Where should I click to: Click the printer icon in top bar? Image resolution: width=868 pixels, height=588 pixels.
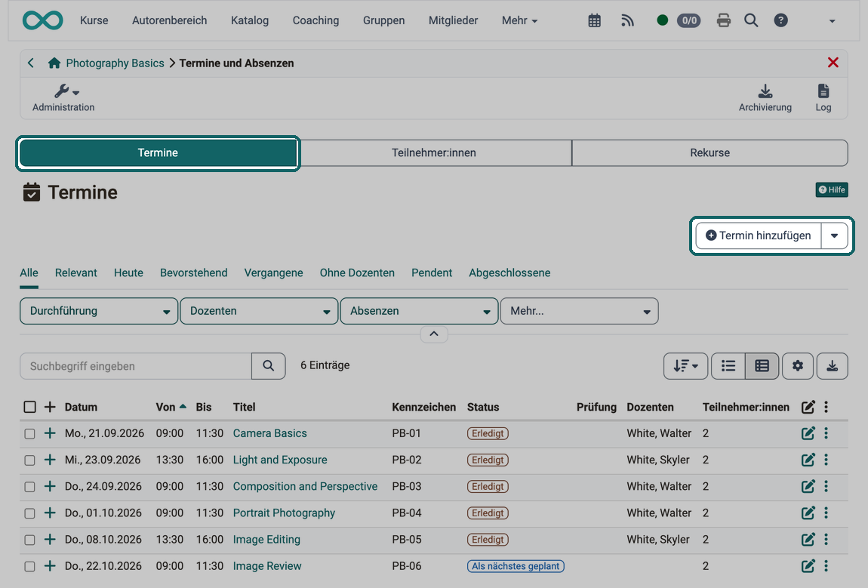click(724, 21)
